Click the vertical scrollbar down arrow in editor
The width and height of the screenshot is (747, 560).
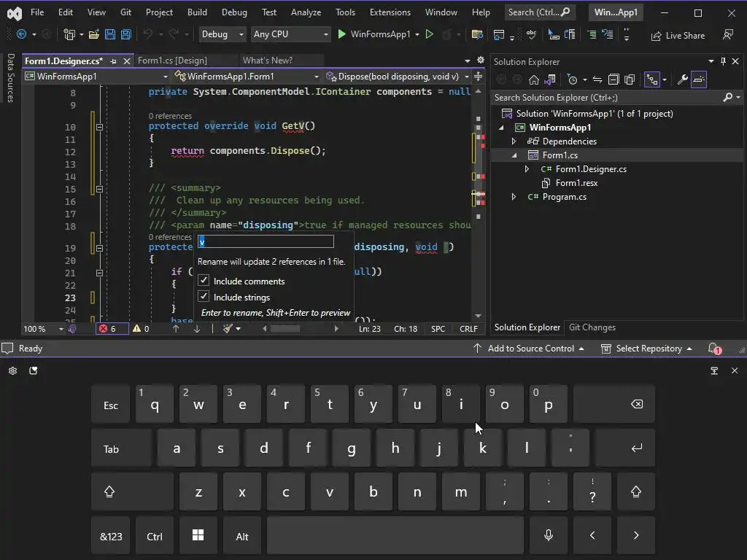click(x=479, y=316)
